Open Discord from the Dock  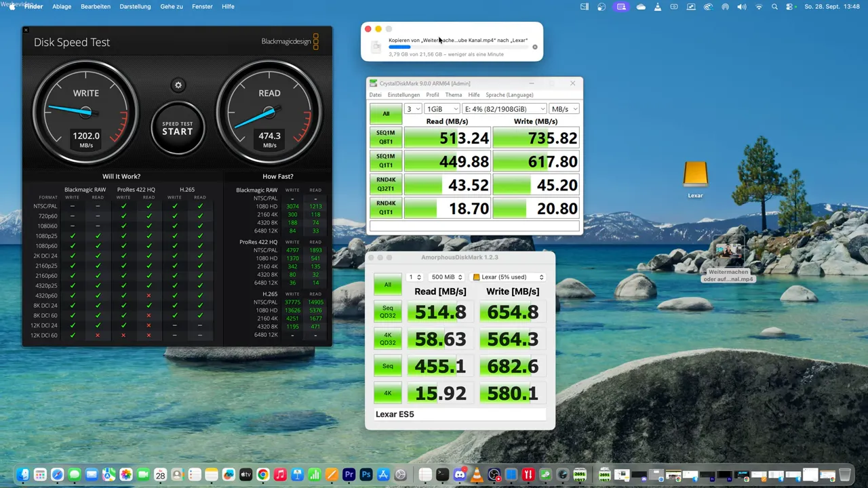460,474
